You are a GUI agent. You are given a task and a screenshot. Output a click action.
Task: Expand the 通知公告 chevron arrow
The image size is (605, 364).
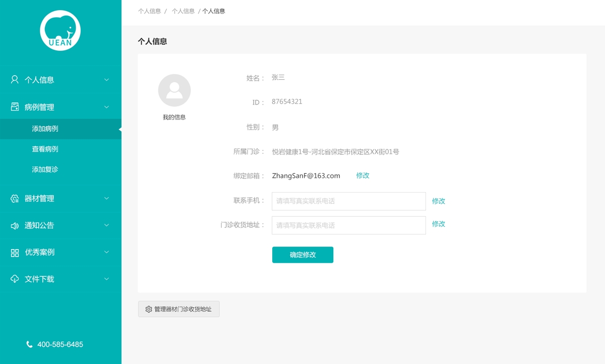tap(106, 225)
